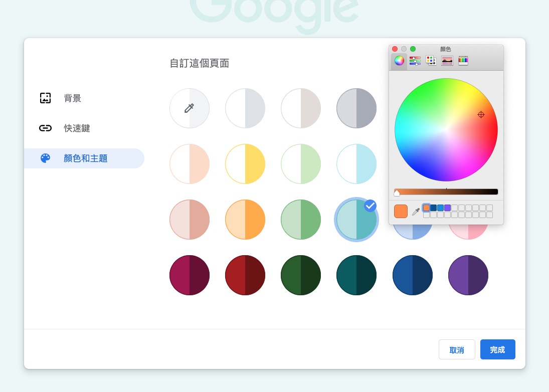Pick the purple saved swatch

click(x=447, y=208)
